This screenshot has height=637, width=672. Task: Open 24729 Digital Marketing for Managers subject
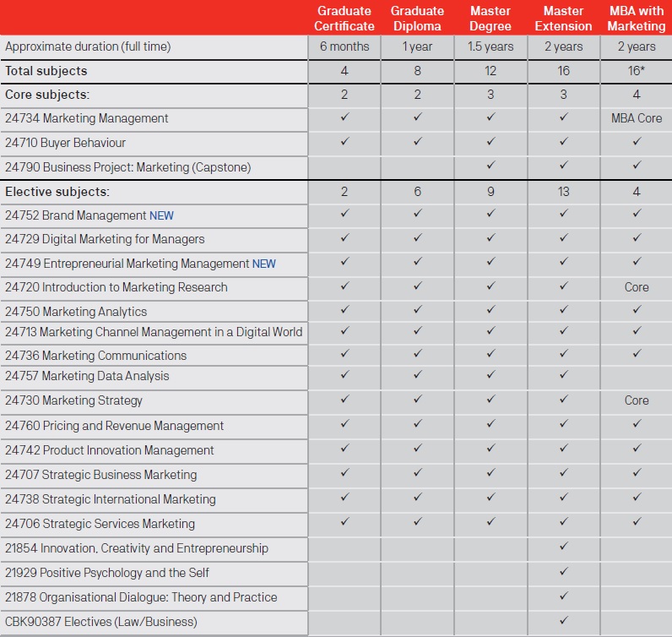click(x=105, y=239)
